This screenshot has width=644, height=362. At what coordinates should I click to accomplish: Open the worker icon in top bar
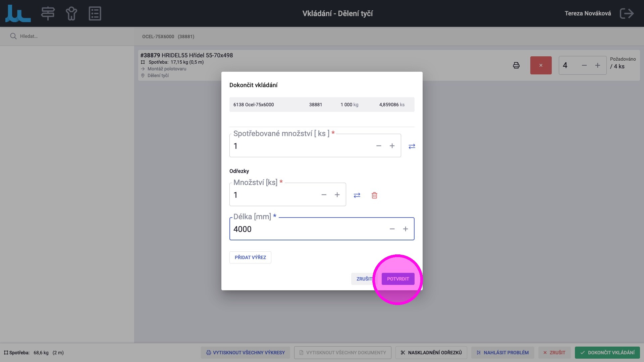[71, 13]
